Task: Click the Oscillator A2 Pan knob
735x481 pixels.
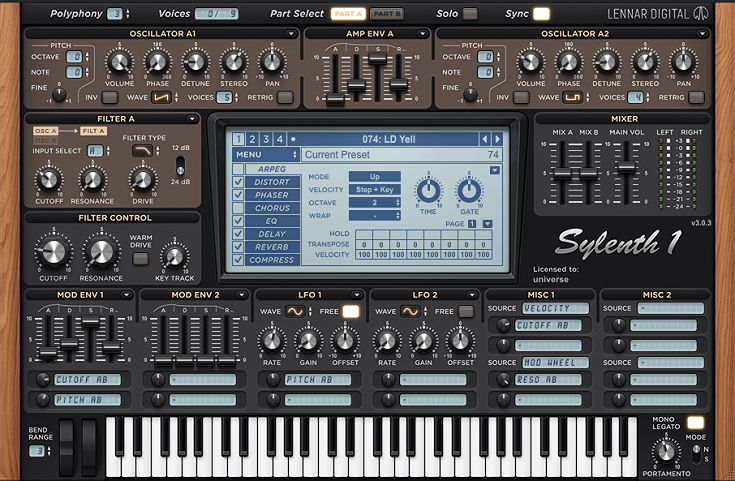Action: (683, 62)
